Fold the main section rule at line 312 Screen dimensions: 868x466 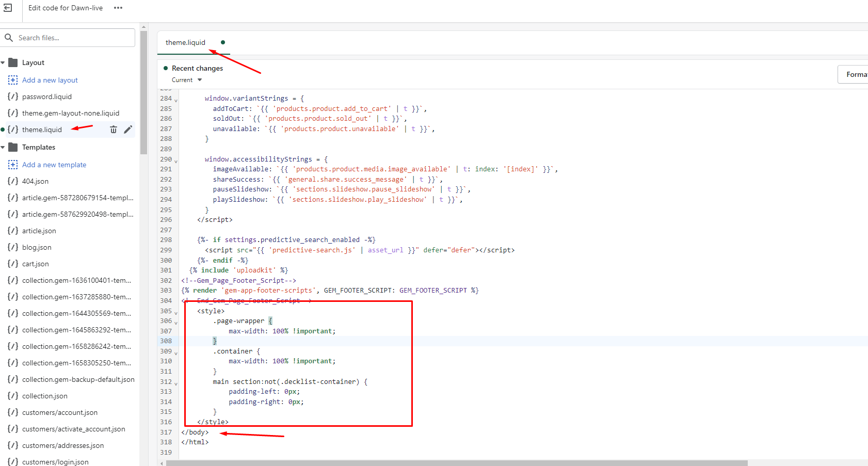[176, 383]
